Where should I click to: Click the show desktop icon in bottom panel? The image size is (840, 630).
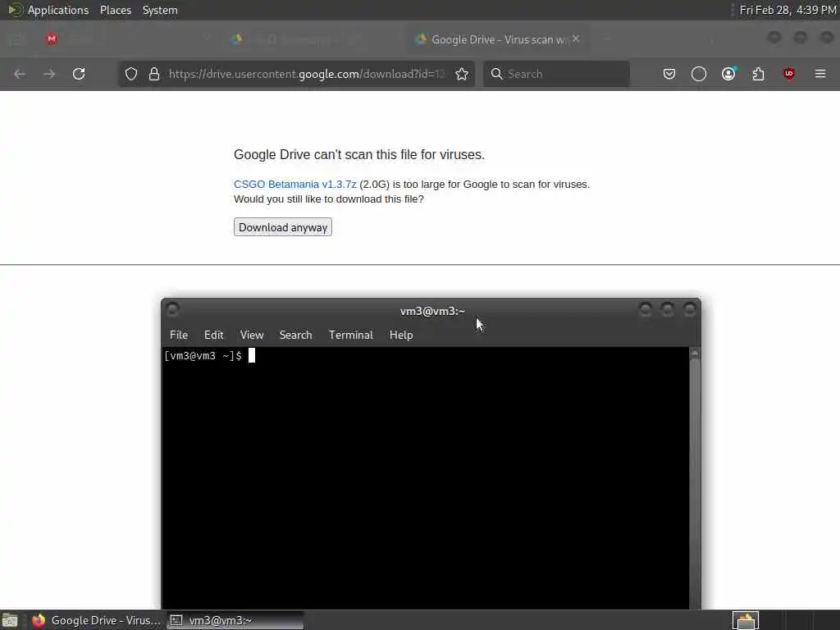point(10,620)
